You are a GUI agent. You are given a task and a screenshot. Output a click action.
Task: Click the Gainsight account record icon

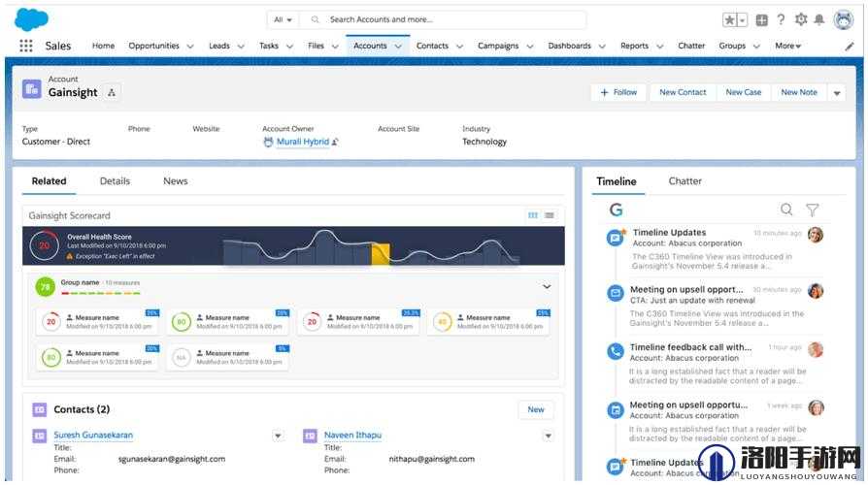coord(31,88)
